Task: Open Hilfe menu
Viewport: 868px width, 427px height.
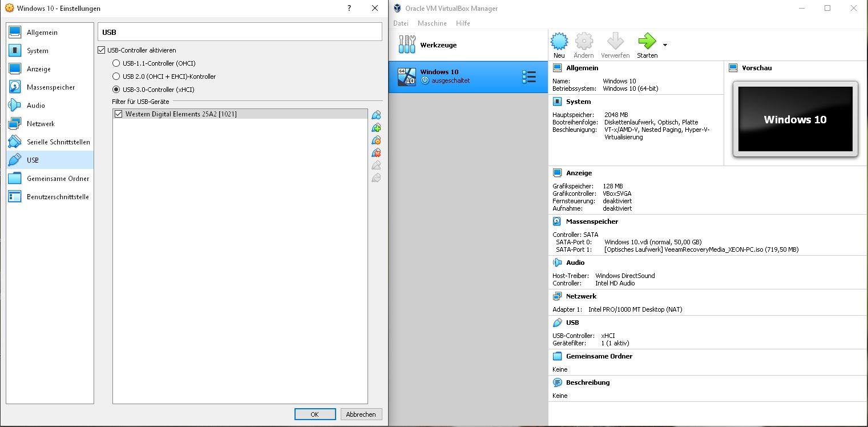Action: click(463, 23)
